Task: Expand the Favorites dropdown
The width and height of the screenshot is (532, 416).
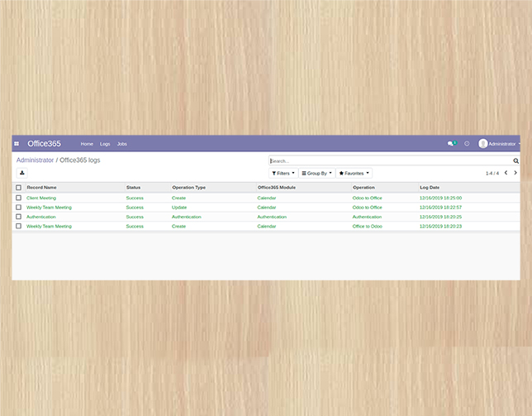Action: [354, 174]
